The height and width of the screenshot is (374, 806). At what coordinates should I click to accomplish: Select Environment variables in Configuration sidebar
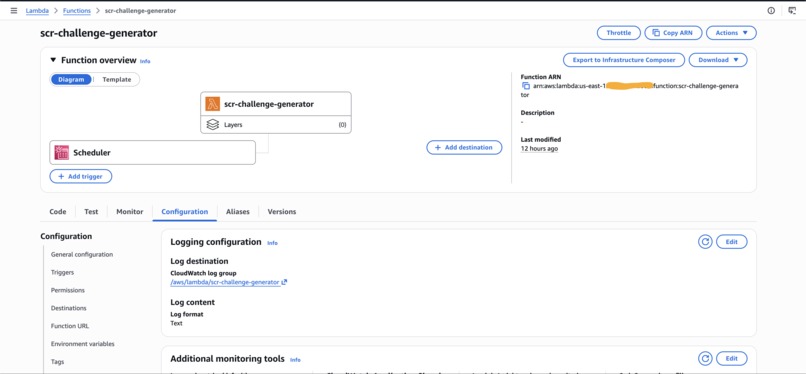pos(83,344)
